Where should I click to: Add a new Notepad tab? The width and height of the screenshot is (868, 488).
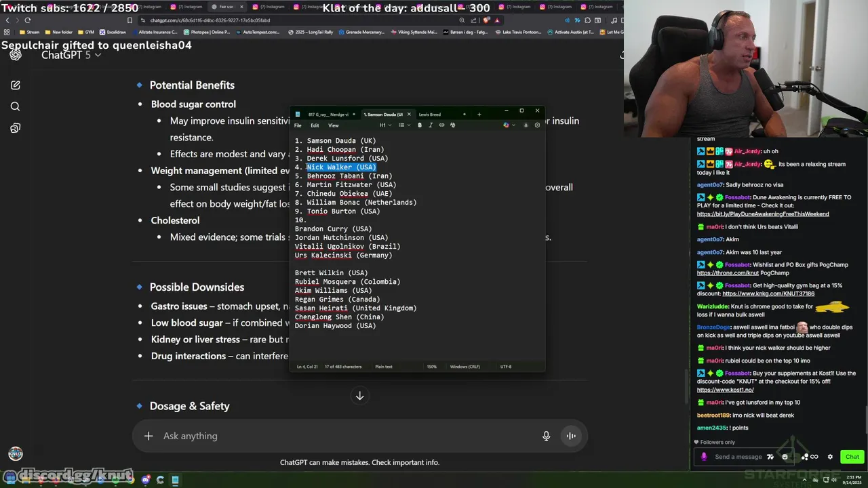coord(479,115)
